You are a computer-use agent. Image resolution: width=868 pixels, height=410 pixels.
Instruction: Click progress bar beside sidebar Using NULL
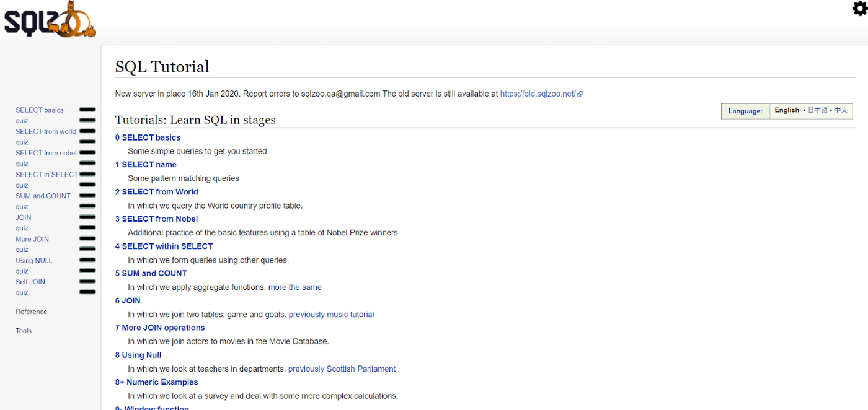point(87,260)
